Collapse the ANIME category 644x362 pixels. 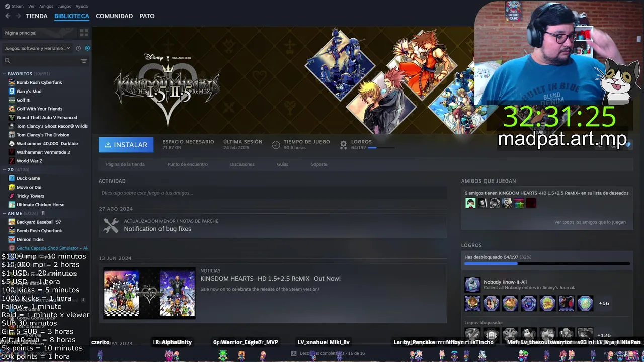coord(5,213)
